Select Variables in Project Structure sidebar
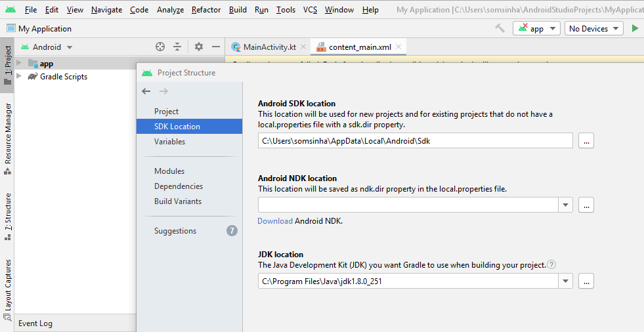The width and height of the screenshot is (644, 332). pos(169,142)
